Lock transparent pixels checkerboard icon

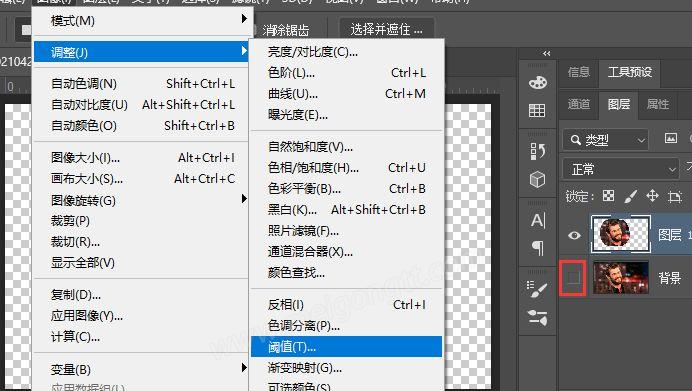point(609,196)
